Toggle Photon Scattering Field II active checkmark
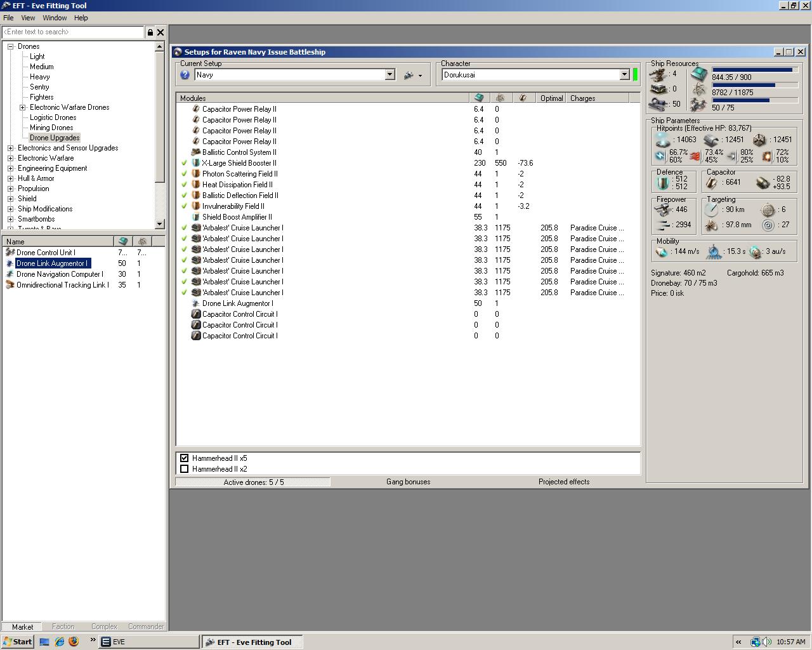 click(x=184, y=174)
